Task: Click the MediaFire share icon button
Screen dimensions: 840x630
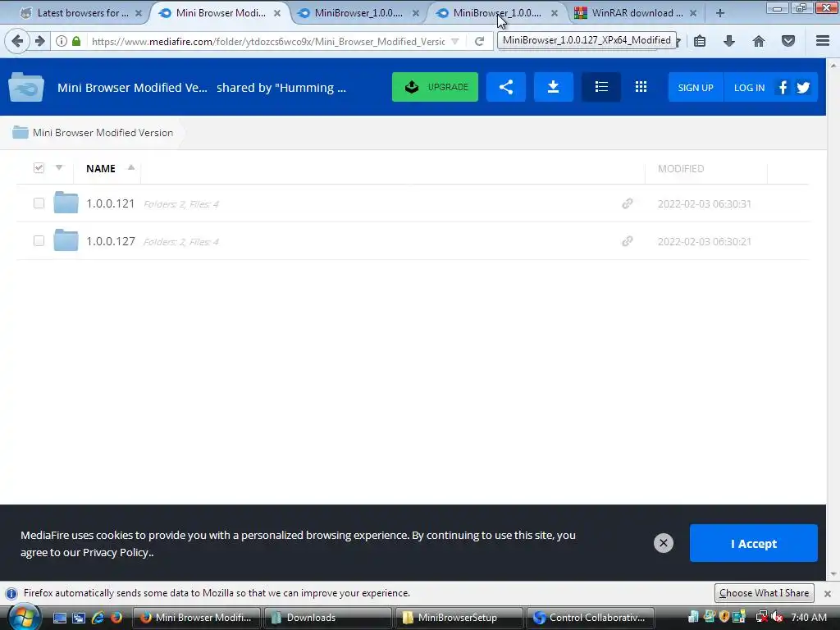Action: 505,87
